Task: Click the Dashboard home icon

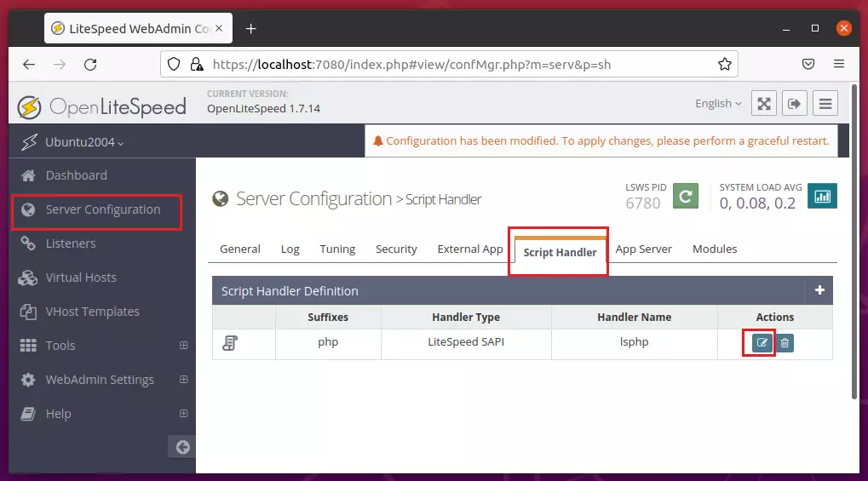Action: [28, 175]
